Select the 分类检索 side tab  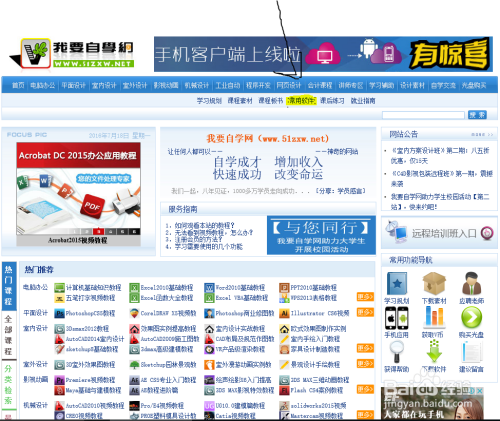(x=8, y=385)
